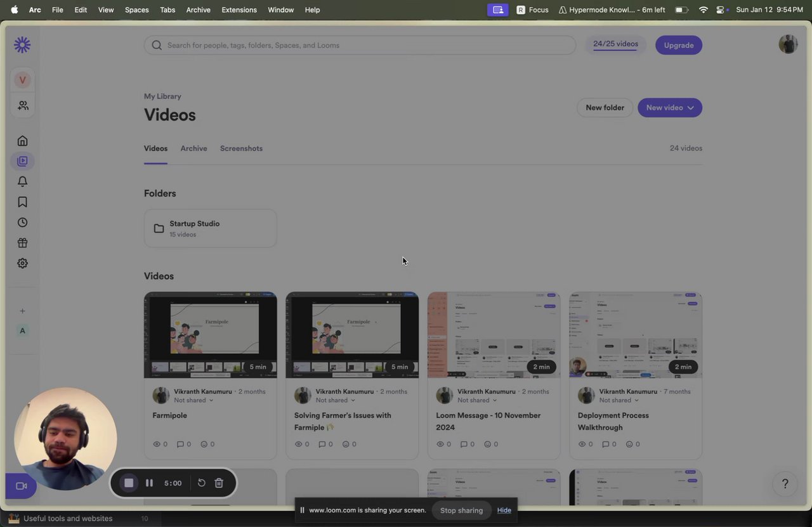Open the Loom Message 10 November thumbnail
The width and height of the screenshot is (812, 527).
pos(494,335)
